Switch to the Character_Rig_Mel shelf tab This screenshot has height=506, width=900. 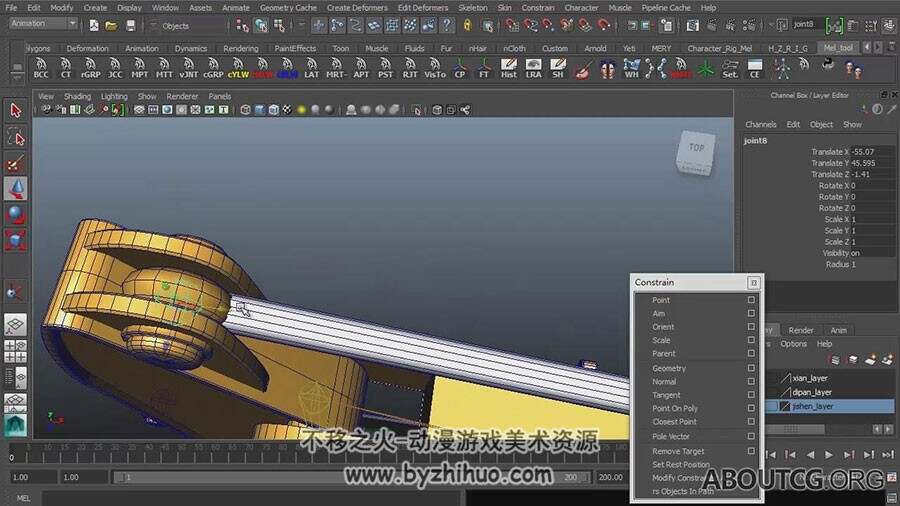(x=720, y=48)
